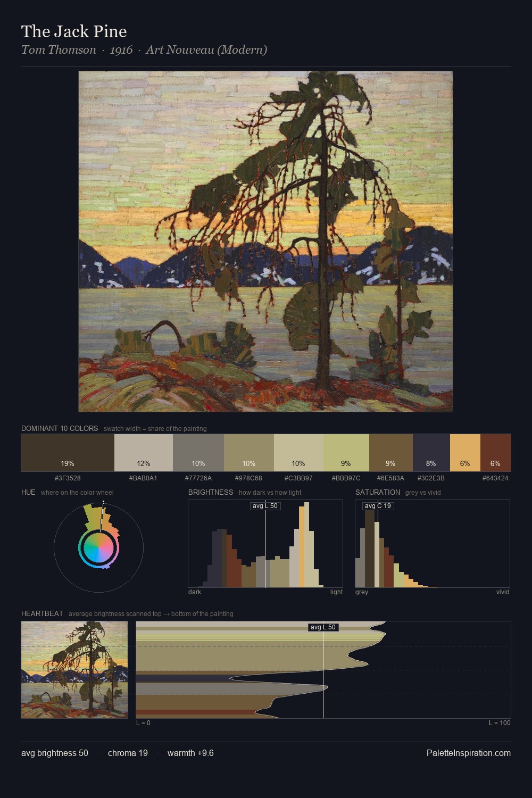This screenshot has width=532, height=798.
Task: Click the golden orange 6% swatch
Action: (x=465, y=453)
